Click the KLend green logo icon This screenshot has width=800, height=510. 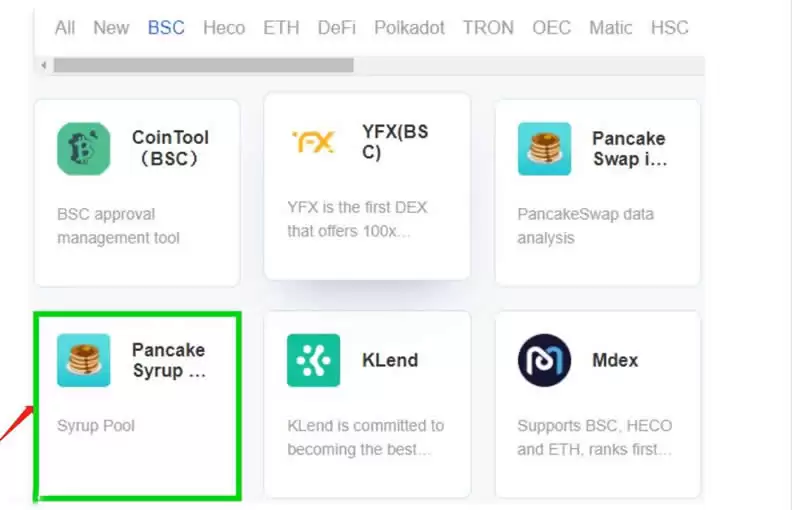point(313,360)
